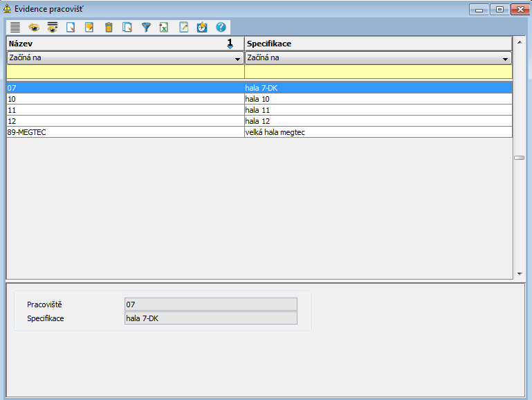The image size is (532, 400).
Task: Click the eye view icon in toolbar
Action: tap(33, 28)
